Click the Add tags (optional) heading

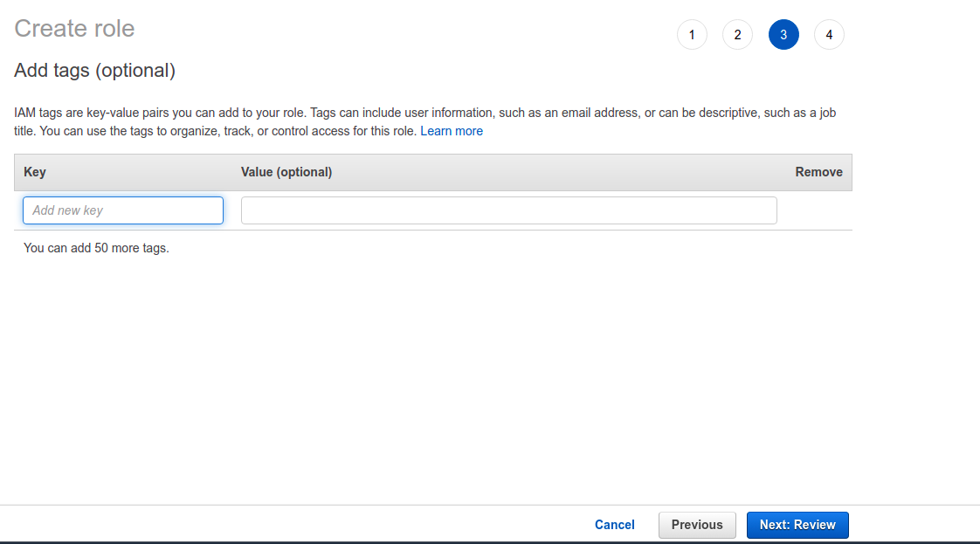point(95,71)
